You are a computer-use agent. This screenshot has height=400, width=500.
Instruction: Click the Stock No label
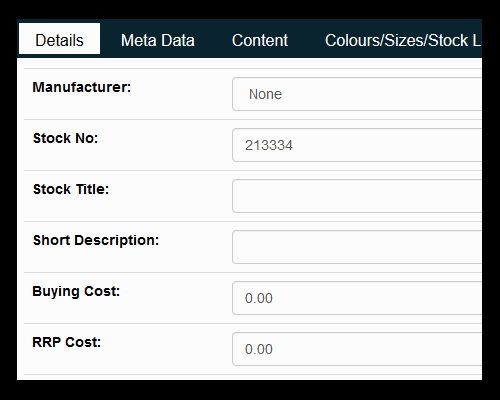click(x=65, y=138)
